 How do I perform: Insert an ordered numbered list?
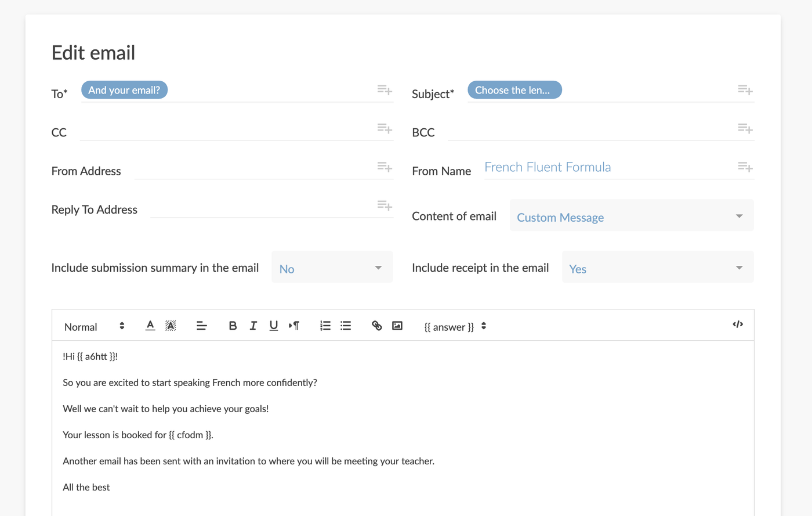(325, 326)
